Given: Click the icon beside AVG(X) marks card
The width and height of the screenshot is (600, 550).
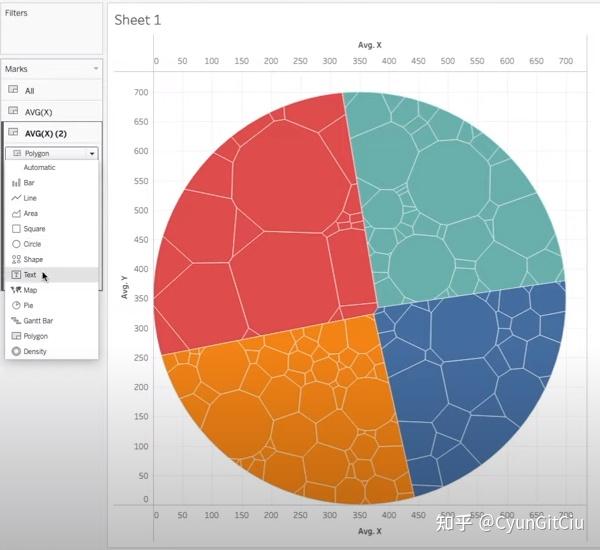Looking at the screenshot, I should tap(13, 111).
